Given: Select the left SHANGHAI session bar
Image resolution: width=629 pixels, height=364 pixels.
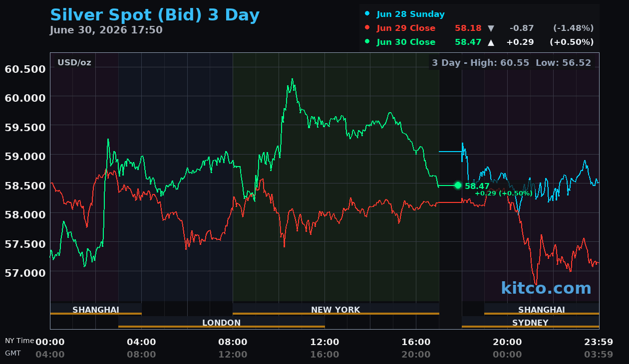Looking at the screenshot, I should coord(96,310).
